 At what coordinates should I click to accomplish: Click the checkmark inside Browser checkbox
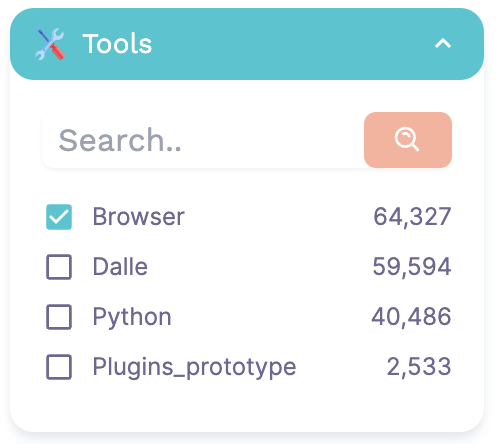click(x=59, y=217)
